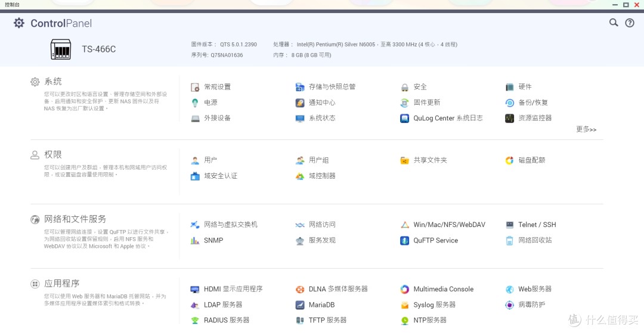Open 存储与快照总管 storage icon

[300, 87]
